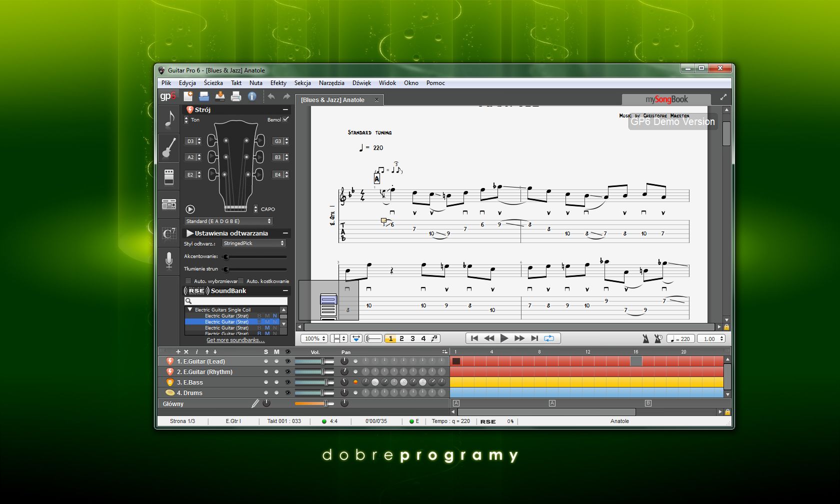Collapse the SoundBank panel
This screenshot has width=840, height=504.
click(x=285, y=290)
